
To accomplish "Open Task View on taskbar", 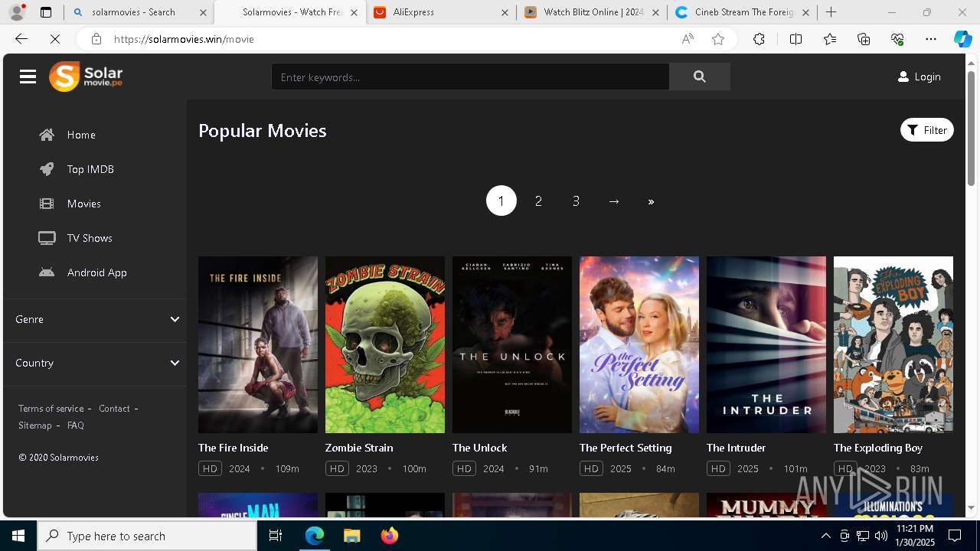I will tap(276, 536).
